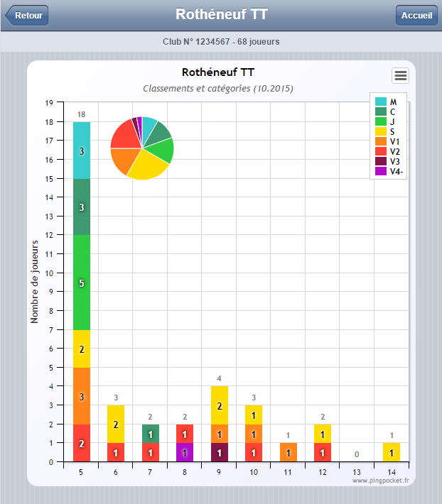Click the V3 dark maroon legend swatch
Viewport: 442px width, 504px height.
[x=381, y=161]
